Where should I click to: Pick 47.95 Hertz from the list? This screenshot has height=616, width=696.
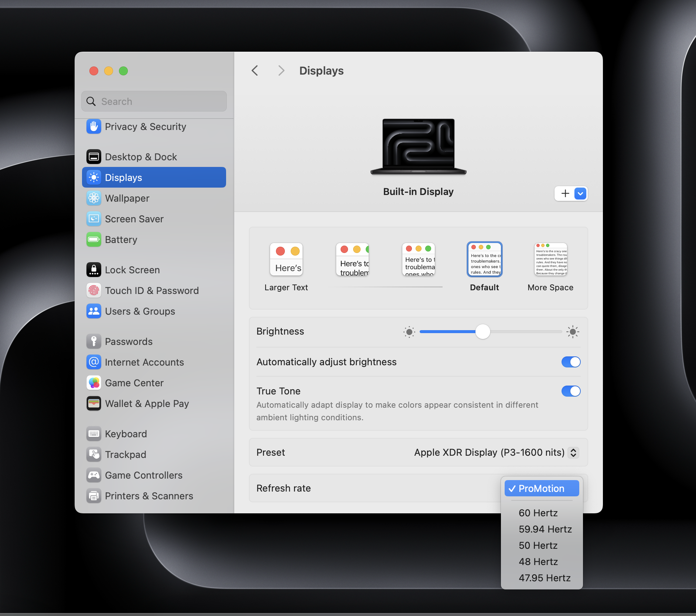[x=545, y=578]
